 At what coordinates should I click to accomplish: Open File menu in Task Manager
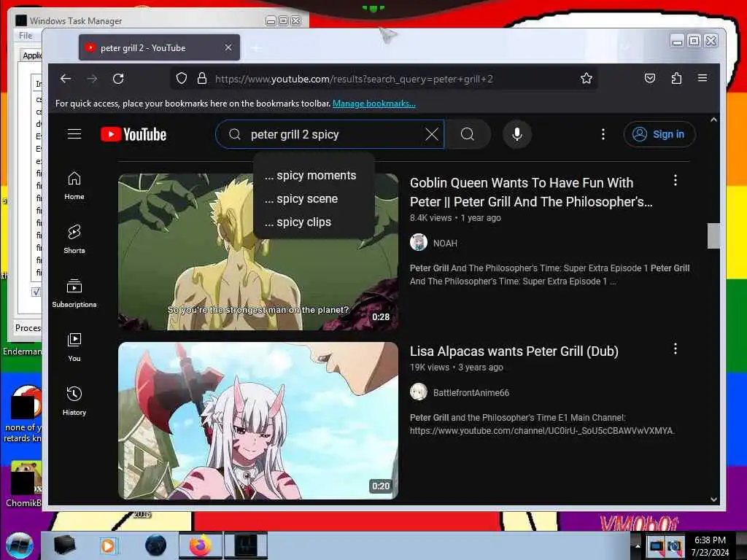click(x=26, y=36)
